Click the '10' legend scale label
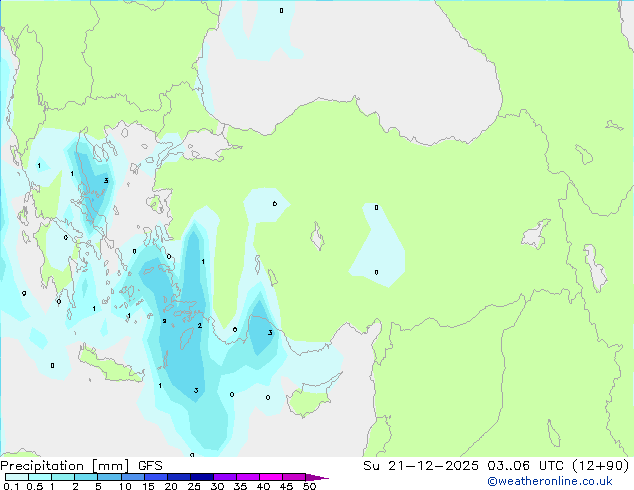Screen dimensions: 634x490 pos(125,486)
